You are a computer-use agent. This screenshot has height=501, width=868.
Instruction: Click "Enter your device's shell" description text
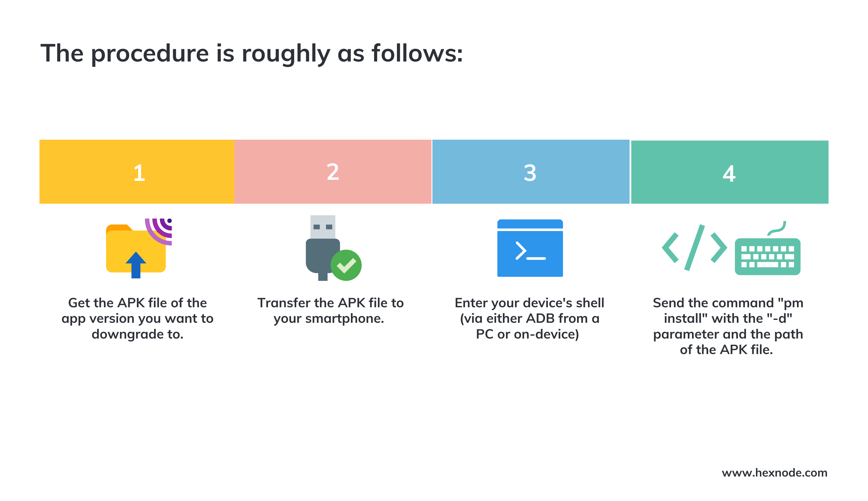coord(529,318)
